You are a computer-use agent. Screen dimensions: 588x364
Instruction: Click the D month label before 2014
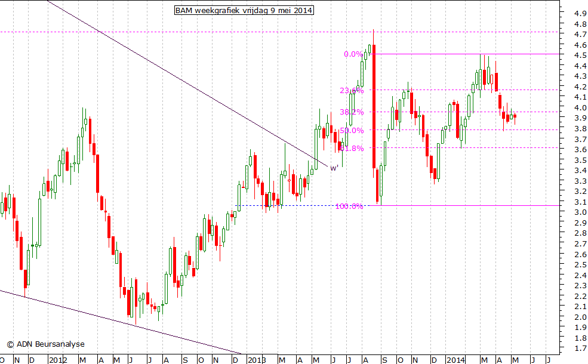coord(434,360)
